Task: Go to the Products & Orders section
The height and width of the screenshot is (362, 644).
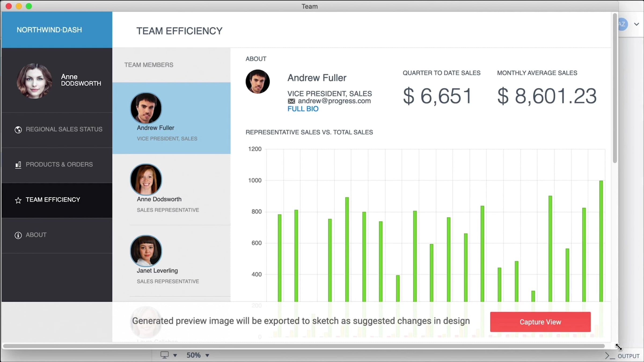Action: (x=59, y=164)
